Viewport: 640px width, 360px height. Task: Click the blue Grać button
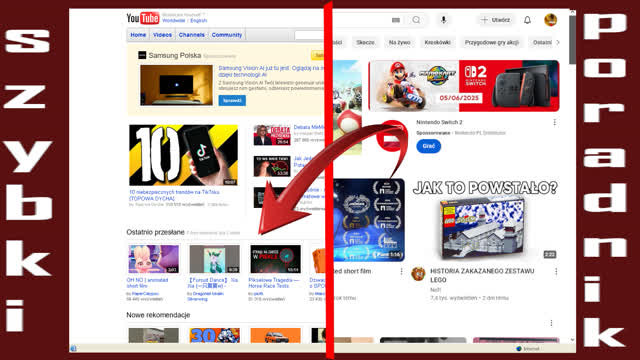(x=429, y=146)
